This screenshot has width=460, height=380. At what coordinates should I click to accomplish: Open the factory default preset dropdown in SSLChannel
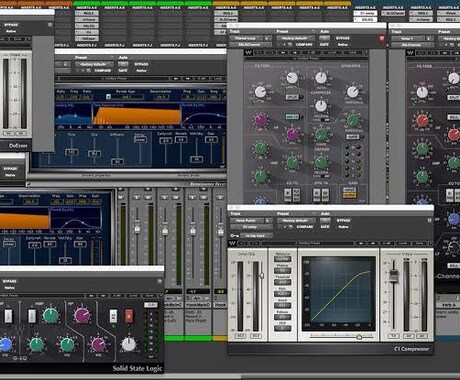click(x=295, y=38)
